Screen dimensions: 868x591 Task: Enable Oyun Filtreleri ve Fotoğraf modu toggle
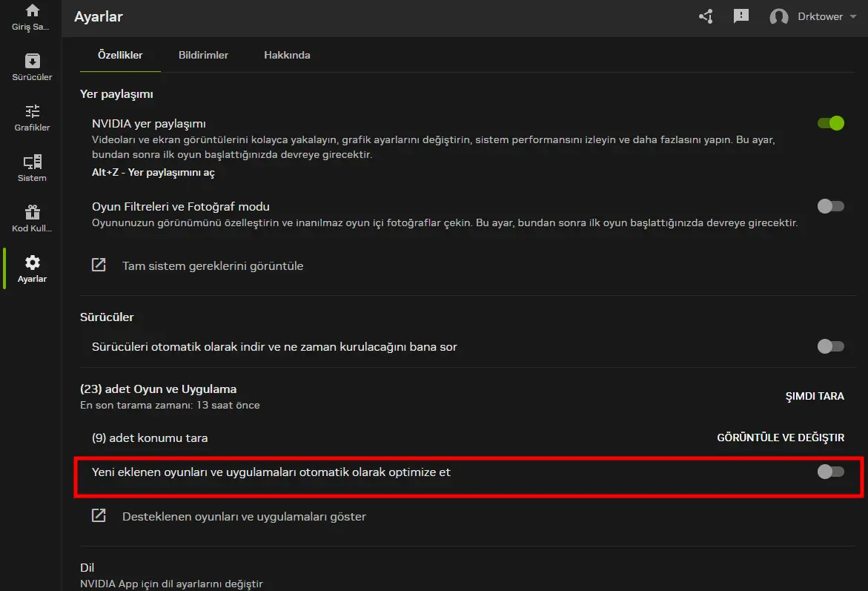click(830, 206)
